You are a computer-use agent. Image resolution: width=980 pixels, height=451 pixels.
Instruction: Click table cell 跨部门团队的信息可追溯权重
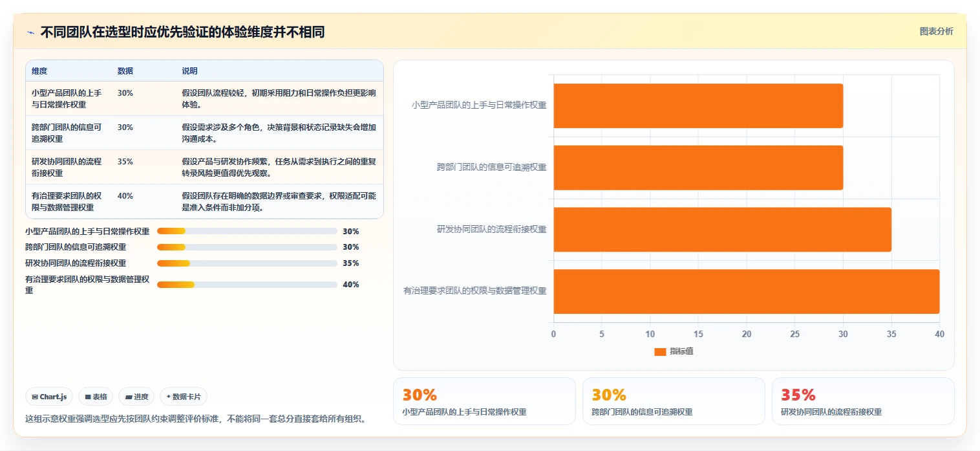(x=67, y=133)
